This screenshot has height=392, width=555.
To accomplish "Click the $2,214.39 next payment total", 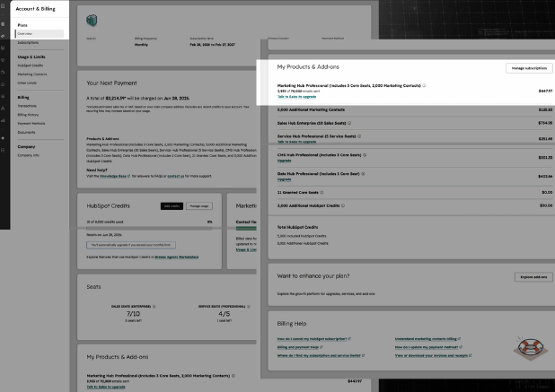I will click(x=116, y=98).
